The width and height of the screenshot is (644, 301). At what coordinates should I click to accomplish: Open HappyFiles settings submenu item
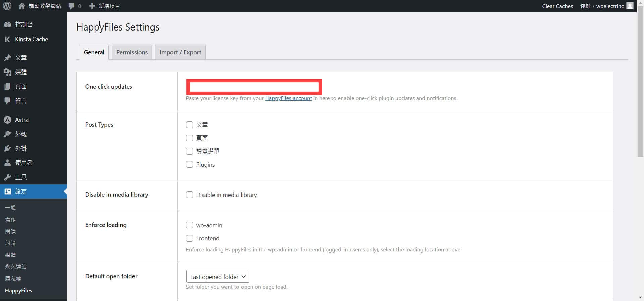18,291
